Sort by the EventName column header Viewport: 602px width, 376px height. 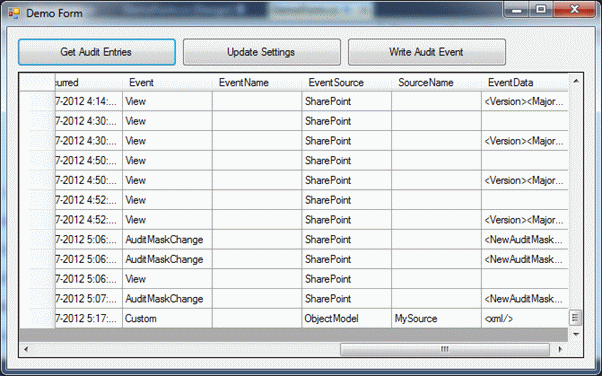click(257, 82)
